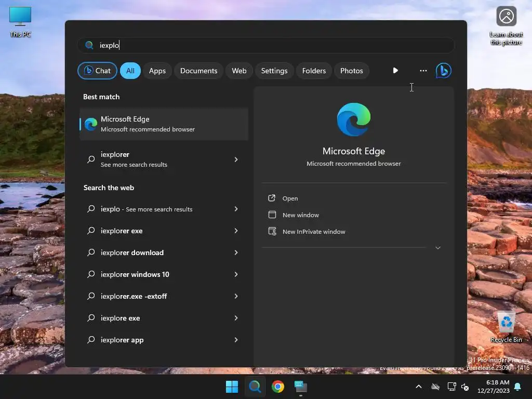Click the New window icon

point(272,215)
